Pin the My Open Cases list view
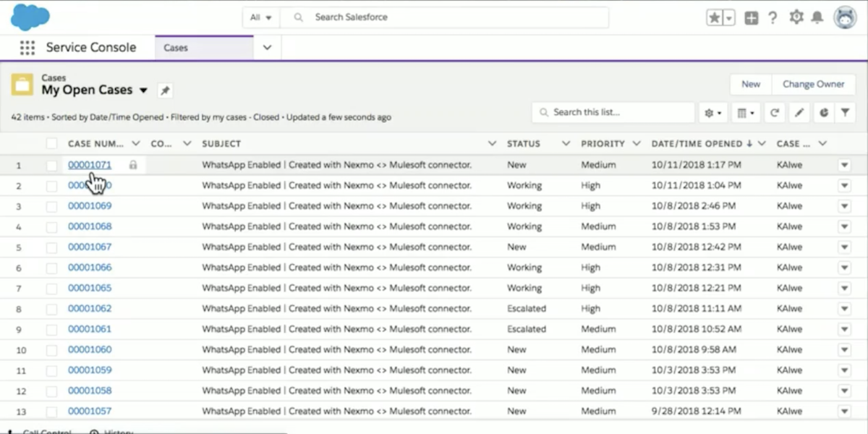868x434 pixels. coord(165,90)
